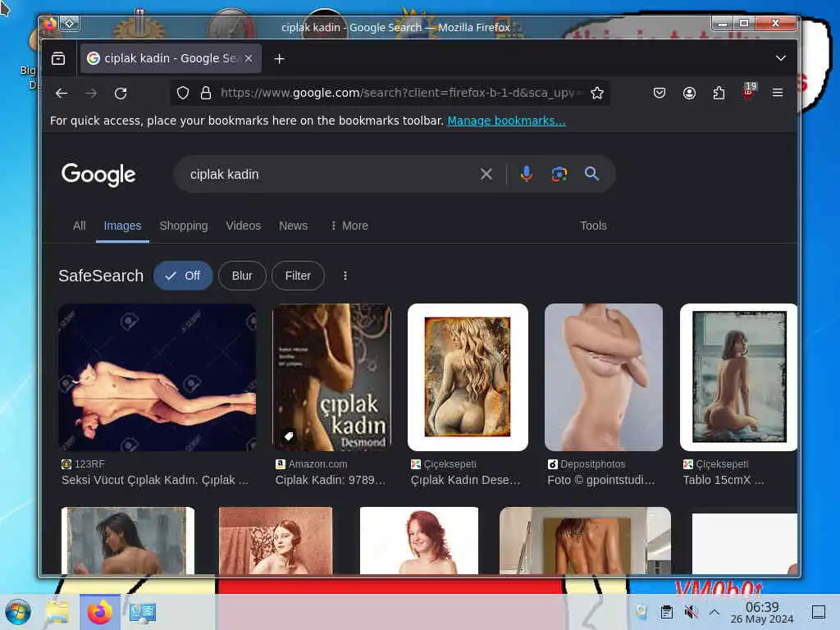Go back one page in Firefox

[x=62, y=94]
